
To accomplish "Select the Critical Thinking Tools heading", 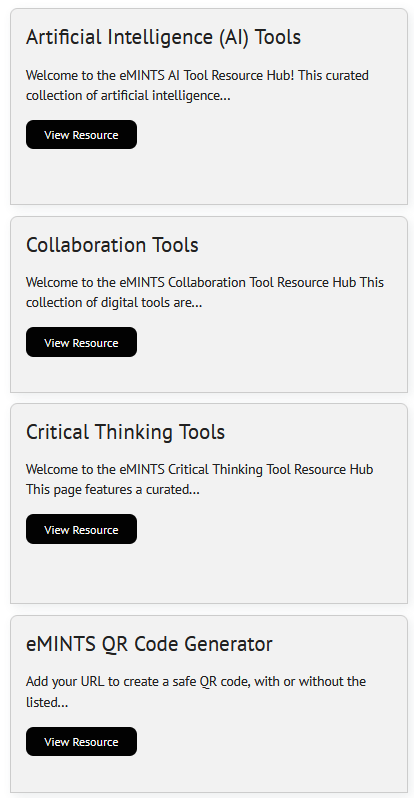I will pyautogui.click(x=125, y=432).
